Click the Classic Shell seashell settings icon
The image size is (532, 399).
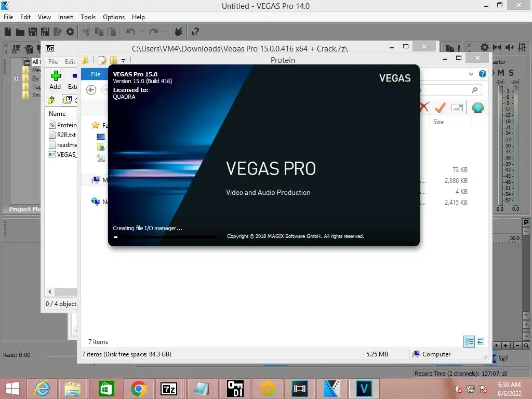click(478, 108)
